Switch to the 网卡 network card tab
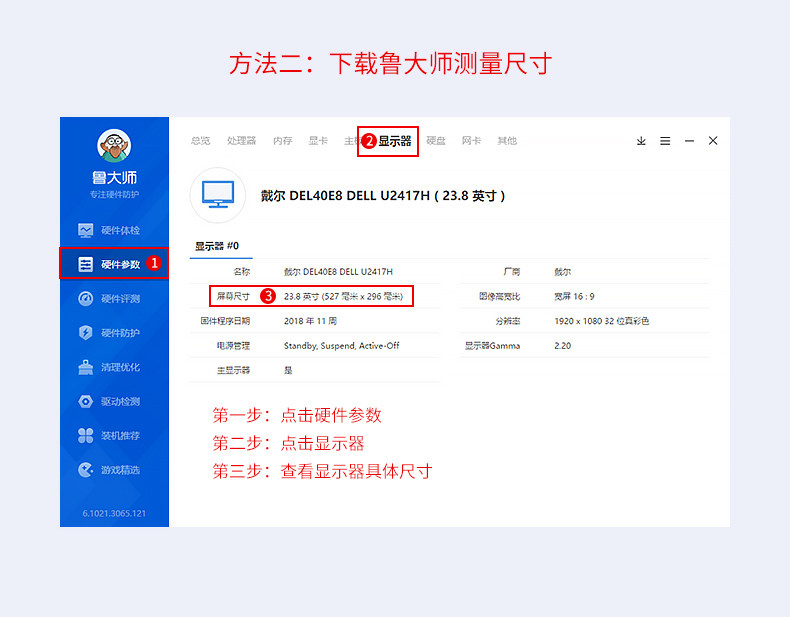Viewport: 790px width, 617px height. coord(471,141)
